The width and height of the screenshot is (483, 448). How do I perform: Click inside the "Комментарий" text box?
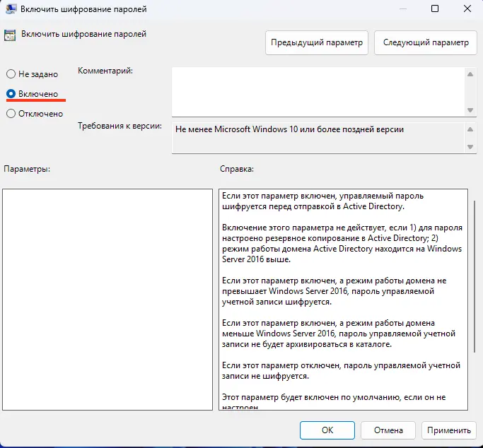coord(317,91)
